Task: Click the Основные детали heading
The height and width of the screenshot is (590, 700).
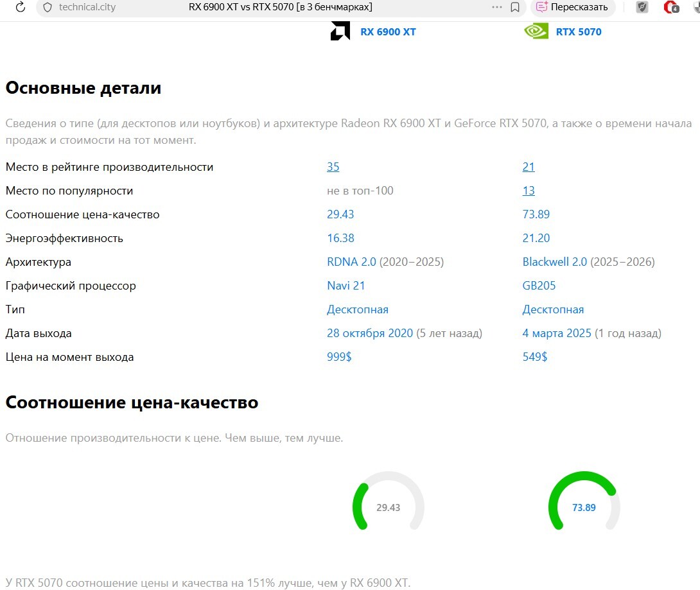Action: click(x=83, y=88)
